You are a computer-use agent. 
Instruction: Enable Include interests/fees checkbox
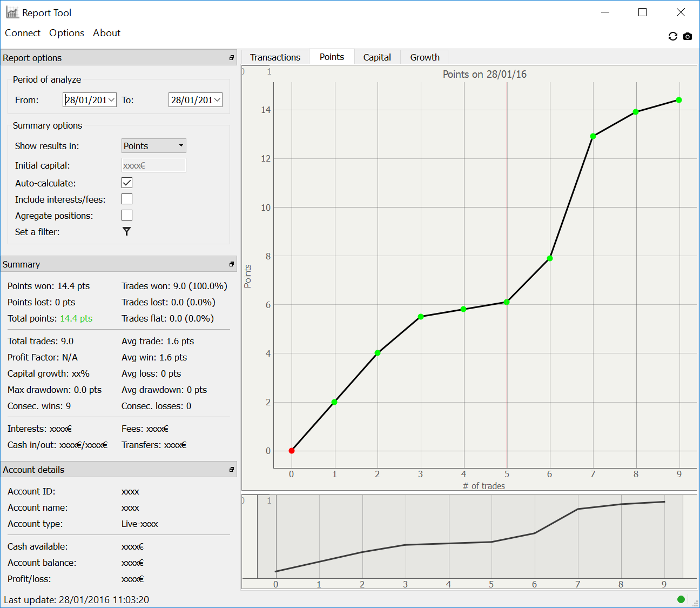127,199
